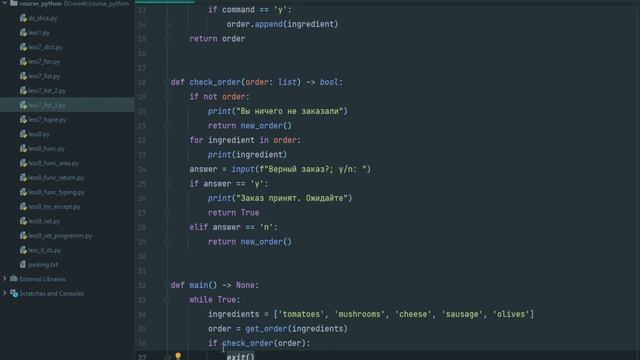Click the 'olives' string in ingredients list

point(511,314)
